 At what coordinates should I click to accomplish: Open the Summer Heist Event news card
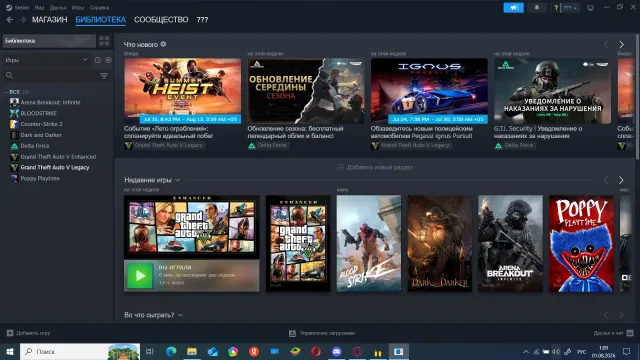182,91
